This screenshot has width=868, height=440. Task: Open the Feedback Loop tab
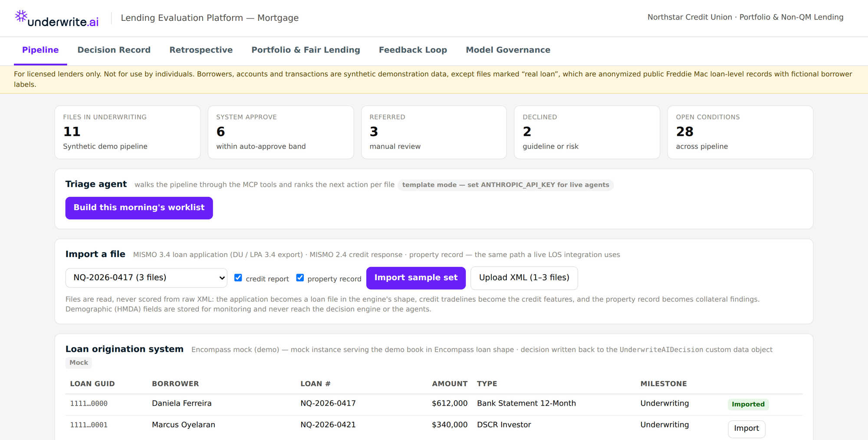pos(413,50)
